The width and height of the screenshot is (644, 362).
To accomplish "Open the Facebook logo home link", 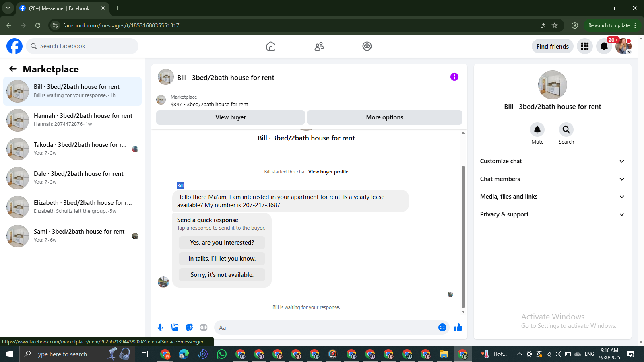I will pos(14,46).
